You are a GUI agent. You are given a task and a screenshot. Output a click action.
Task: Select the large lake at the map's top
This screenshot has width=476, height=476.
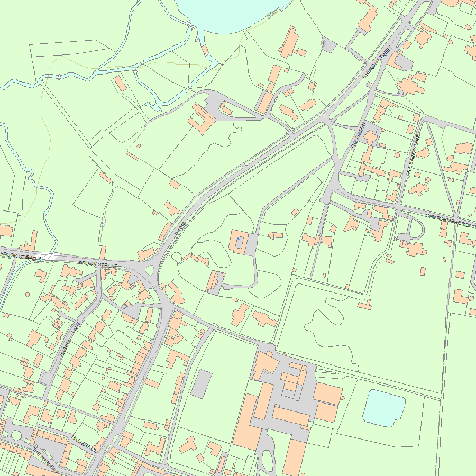(x=232, y=15)
